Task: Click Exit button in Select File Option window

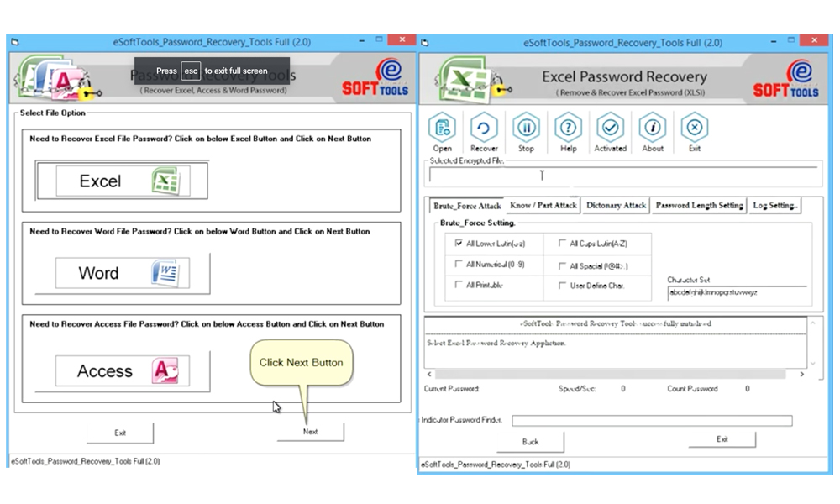Action: point(120,433)
